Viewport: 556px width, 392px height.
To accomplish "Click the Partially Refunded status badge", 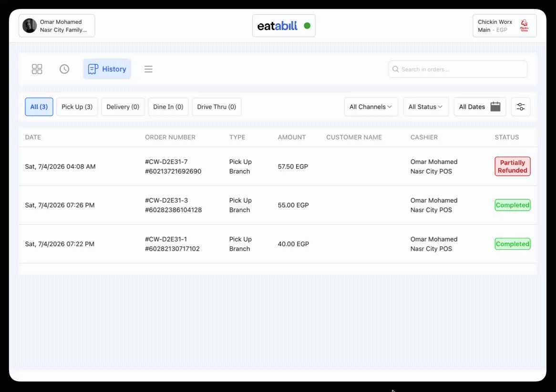I will [513, 166].
